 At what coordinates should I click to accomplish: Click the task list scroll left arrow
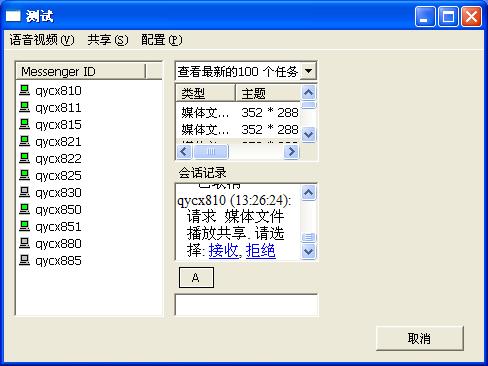point(184,152)
